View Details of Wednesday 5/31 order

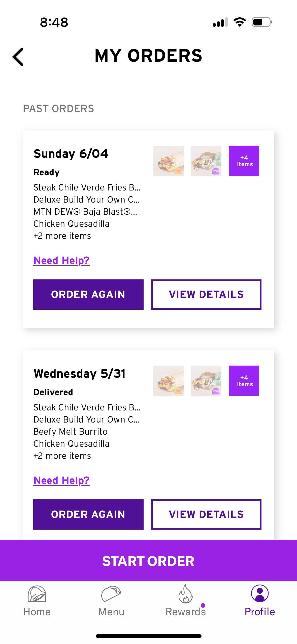tap(206, 514)
